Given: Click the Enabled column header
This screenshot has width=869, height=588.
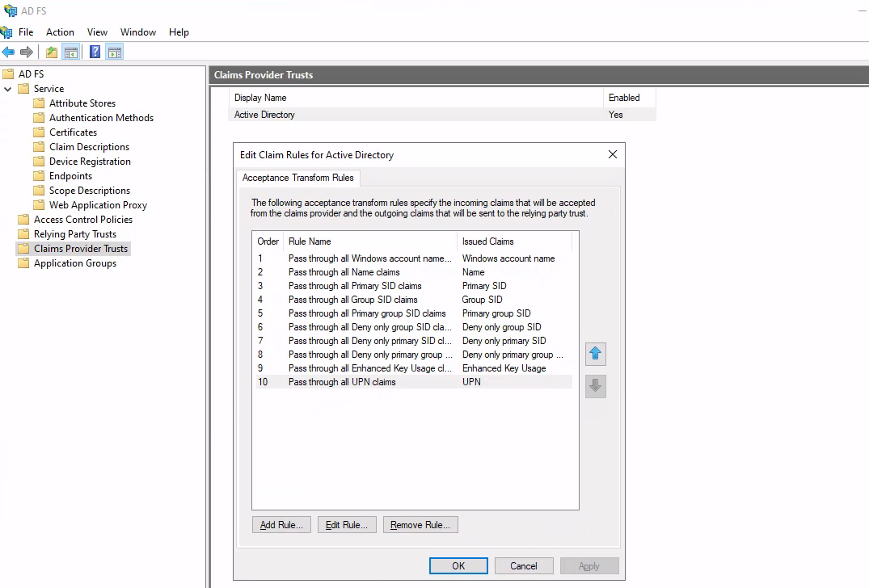Looking at the screenshot, I should pyautogui.click(x=630, y=98).
